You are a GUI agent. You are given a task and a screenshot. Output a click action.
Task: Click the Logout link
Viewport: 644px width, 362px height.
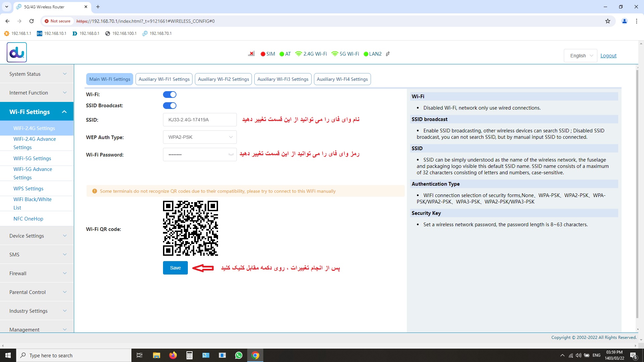point(608,56)
